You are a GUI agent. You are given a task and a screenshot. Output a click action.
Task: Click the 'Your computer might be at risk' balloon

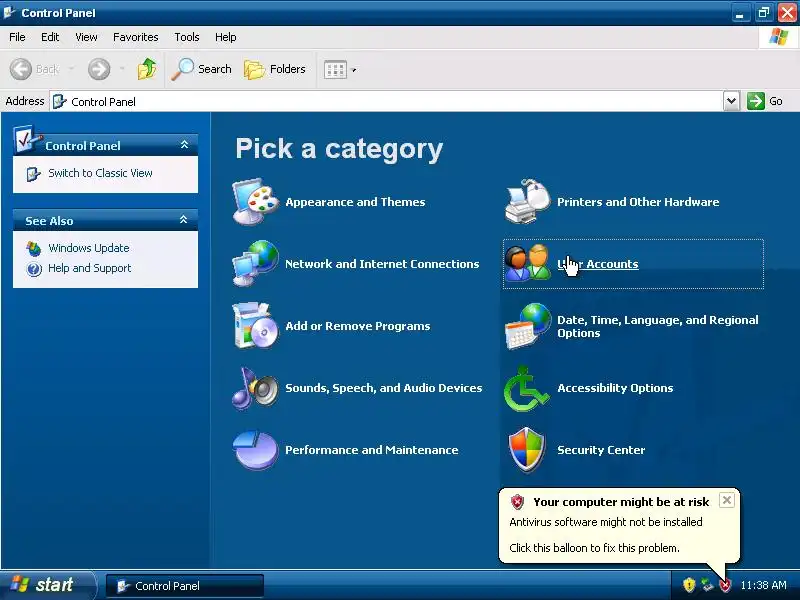pyautogui.click(x=619, y=526)
